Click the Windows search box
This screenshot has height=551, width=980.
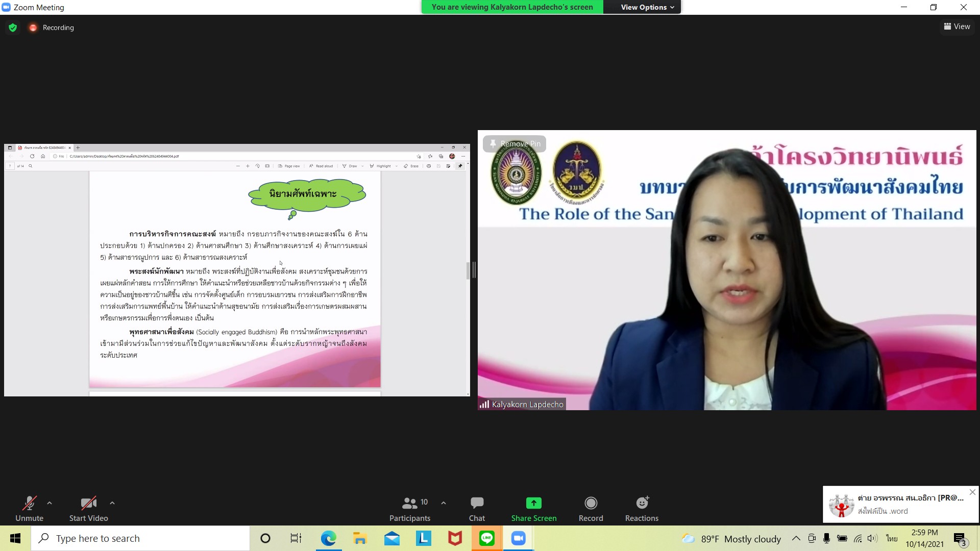click(140, 538)
